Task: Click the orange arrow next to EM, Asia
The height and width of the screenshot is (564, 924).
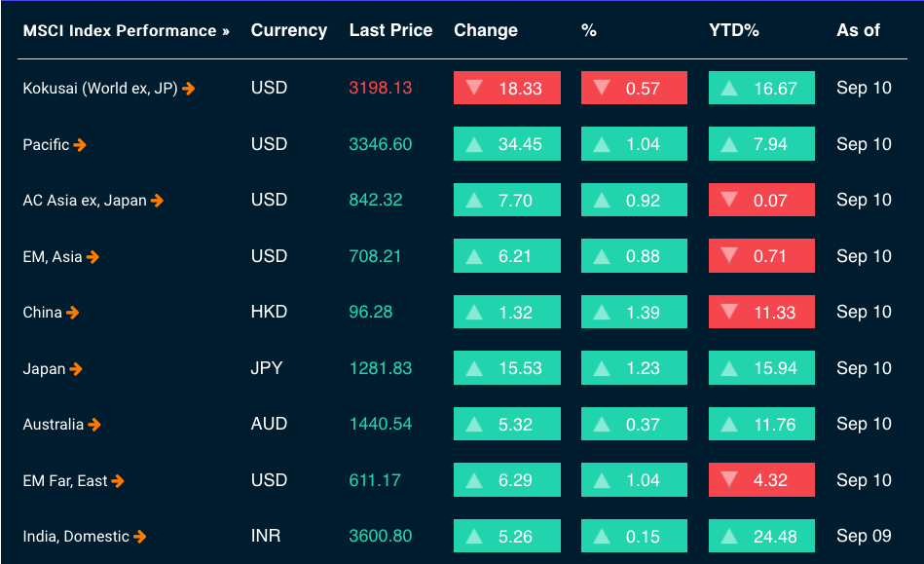Action: point(92,257)
